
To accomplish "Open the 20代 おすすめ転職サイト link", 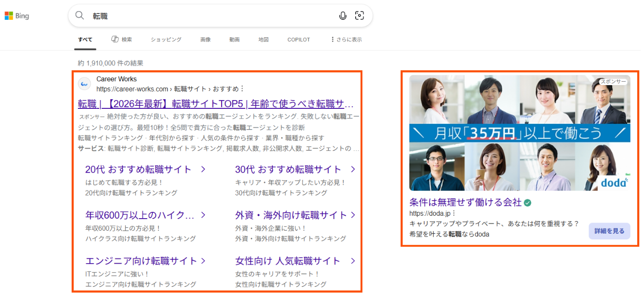I will 138,169.
